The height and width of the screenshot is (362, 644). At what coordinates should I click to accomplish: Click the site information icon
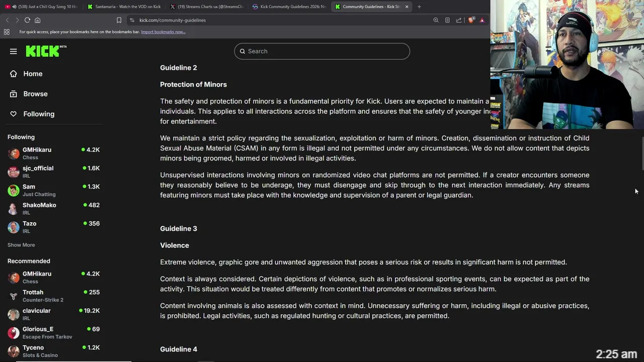pyautogui.click(x=132, y=20)
